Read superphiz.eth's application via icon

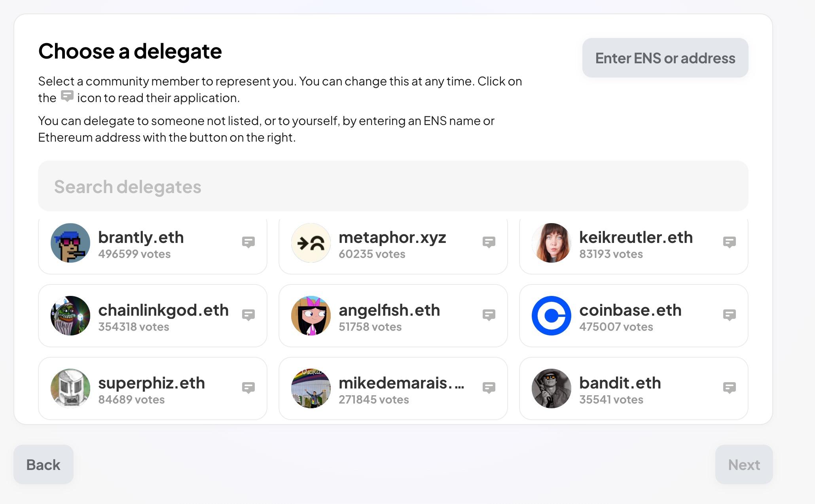point(248,387)
